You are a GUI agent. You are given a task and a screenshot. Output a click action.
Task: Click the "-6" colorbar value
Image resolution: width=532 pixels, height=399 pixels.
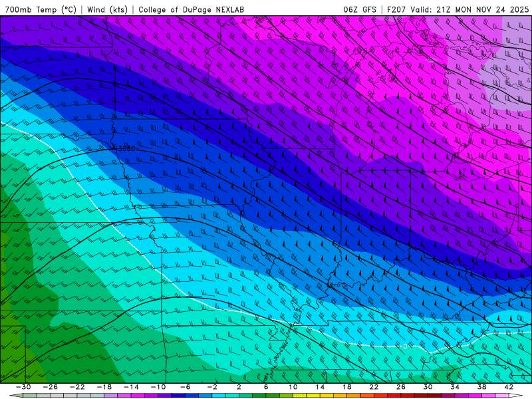point(186,387)
